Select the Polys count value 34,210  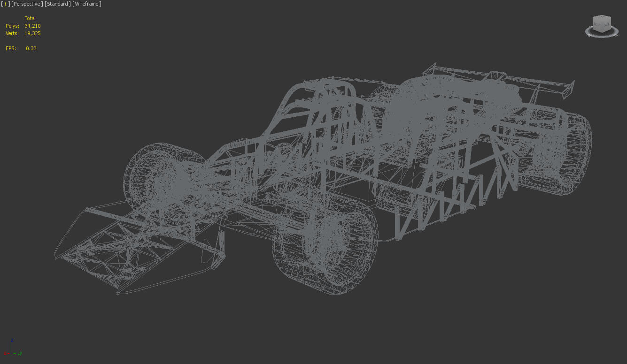click(32, 26)
